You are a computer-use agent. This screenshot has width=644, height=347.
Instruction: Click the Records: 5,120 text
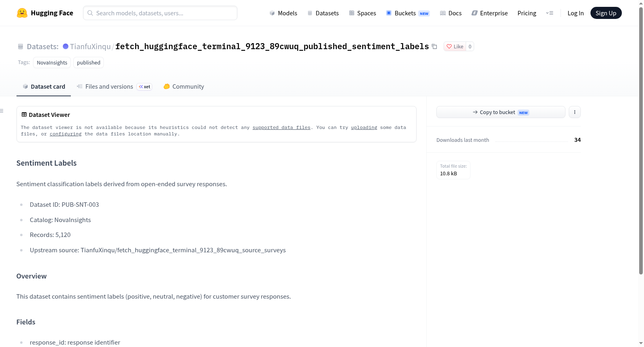pos(50,235)
